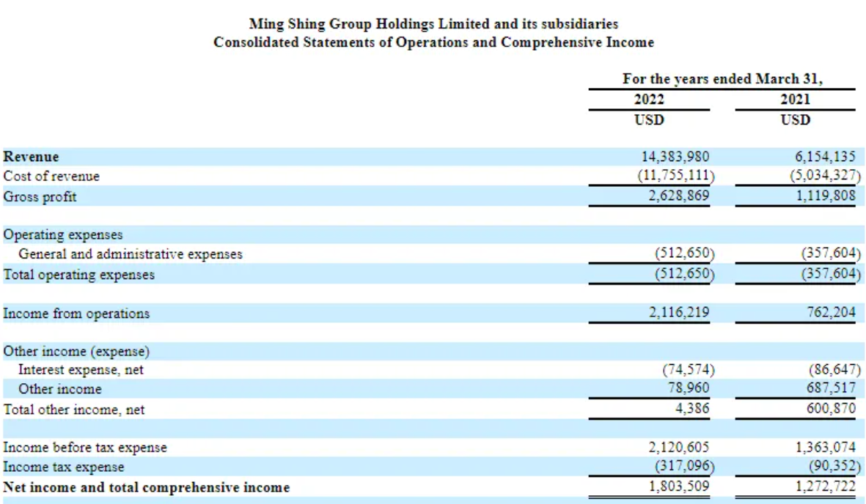Click the 'Operating expenses' section label
The width and height of the screenshot is (866, 504).
(63, 234)
